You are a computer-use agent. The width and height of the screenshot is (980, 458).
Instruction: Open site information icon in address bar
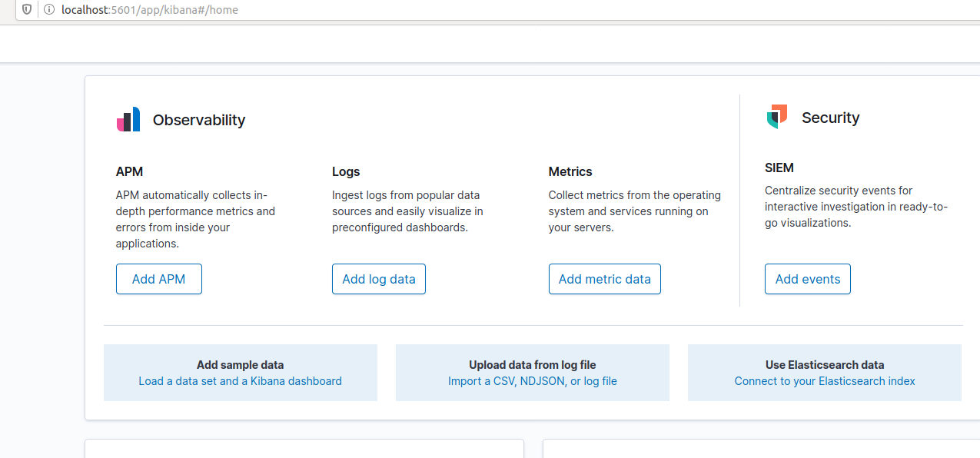[x=48, y=10]
